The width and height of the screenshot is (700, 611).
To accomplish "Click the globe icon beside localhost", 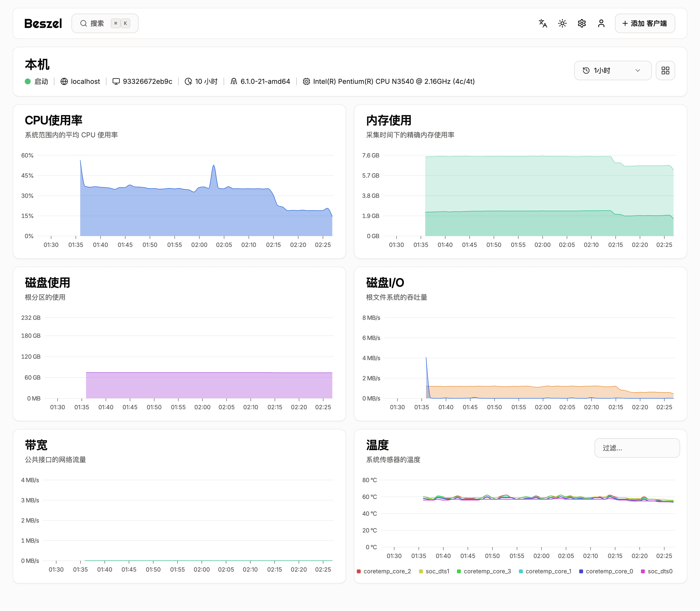I will (x=64, y=81).
